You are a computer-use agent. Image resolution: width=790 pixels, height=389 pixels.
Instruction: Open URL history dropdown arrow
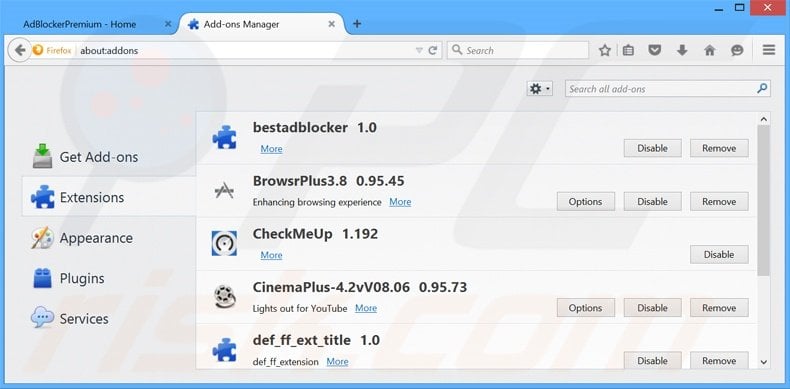tap(419, 50)
